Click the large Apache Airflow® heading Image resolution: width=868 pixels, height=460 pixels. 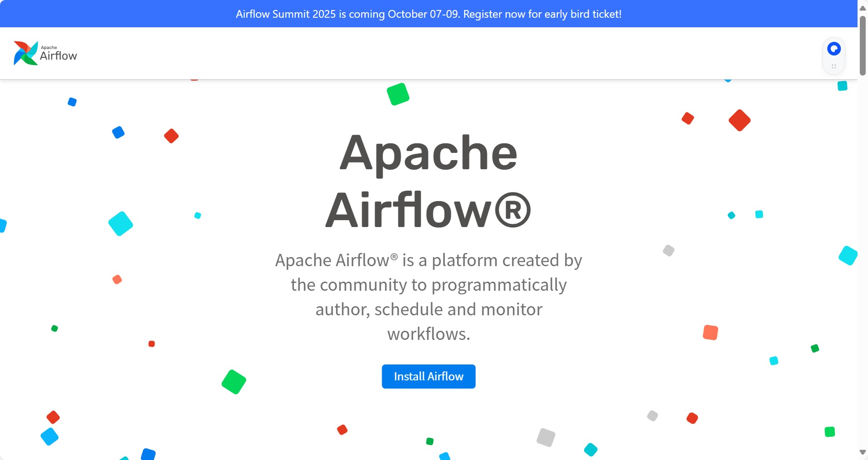(429, 181)
